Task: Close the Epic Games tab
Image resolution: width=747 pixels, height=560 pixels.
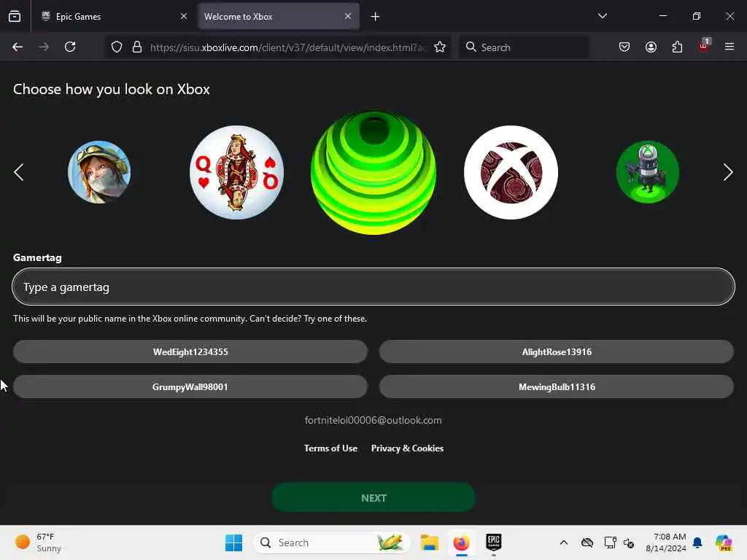Action: [184, 16]
